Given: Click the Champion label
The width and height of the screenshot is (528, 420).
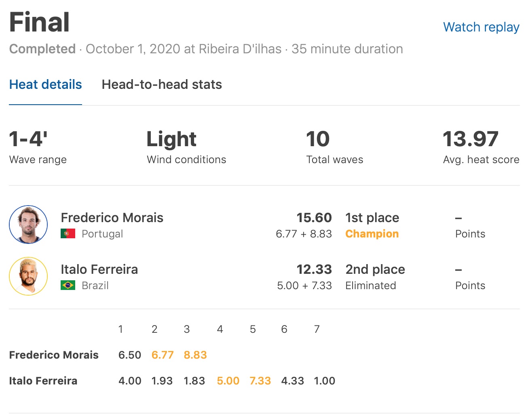Looking at the screenshot, I should tap(372, 234).
